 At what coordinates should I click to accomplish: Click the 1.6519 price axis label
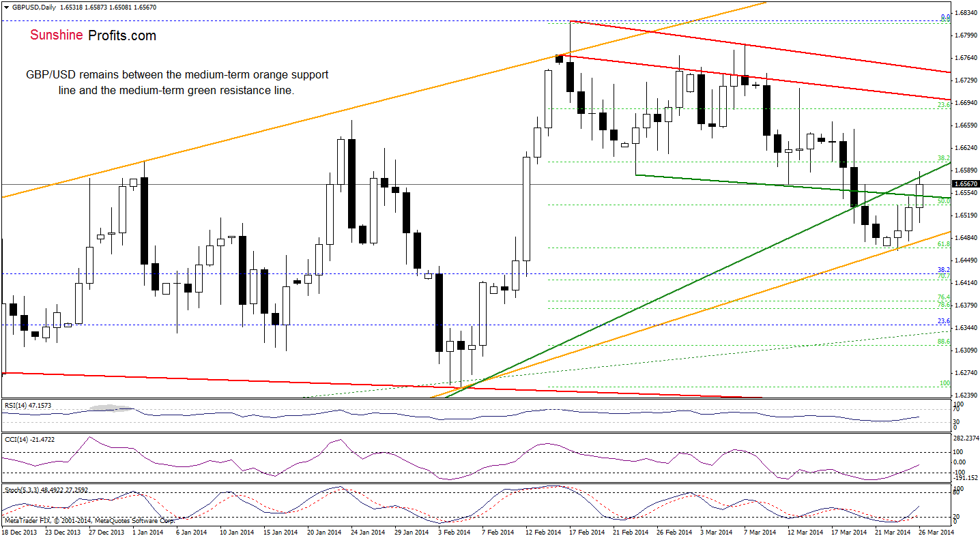point(966,215)
